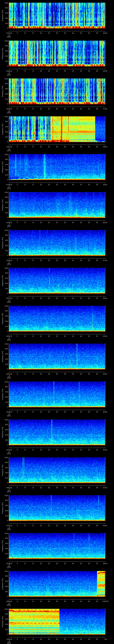Select the spectrogram panel starting at 8:47:00
The image size is (114, 644).
click(57, 129)
